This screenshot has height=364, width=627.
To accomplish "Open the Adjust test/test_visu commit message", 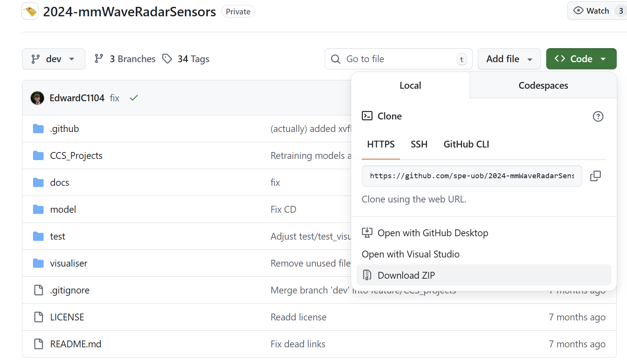I will tap(311, 237).
